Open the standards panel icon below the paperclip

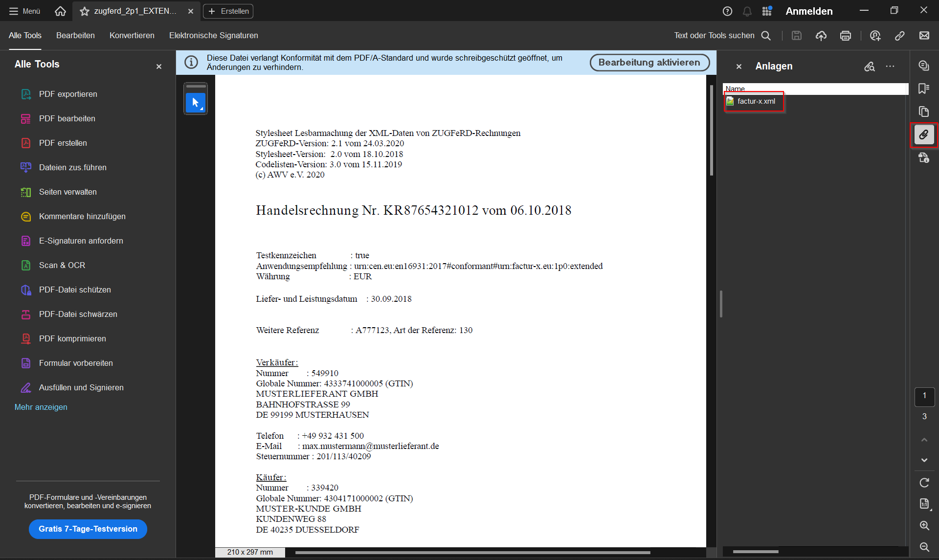pos(924,157)
